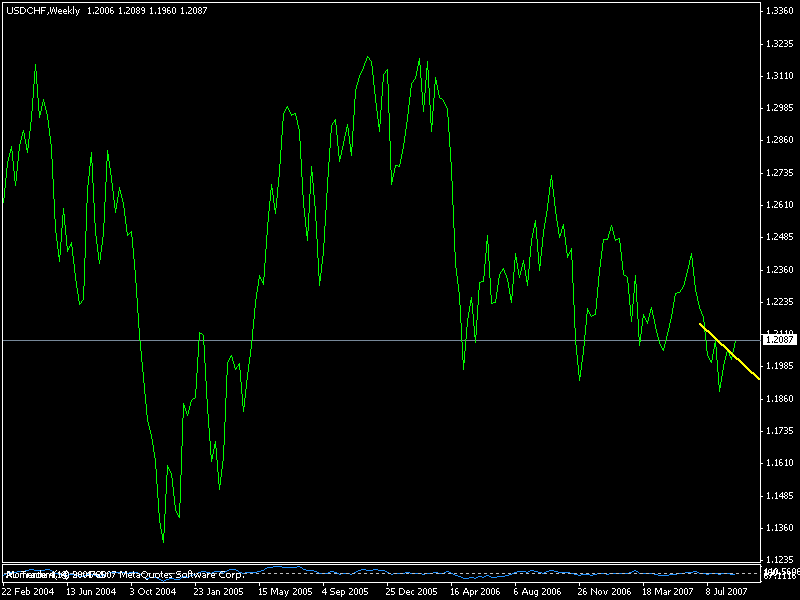
Task: Click the 22 Feb 2004 date label
Action: click(x=28, y=591)
